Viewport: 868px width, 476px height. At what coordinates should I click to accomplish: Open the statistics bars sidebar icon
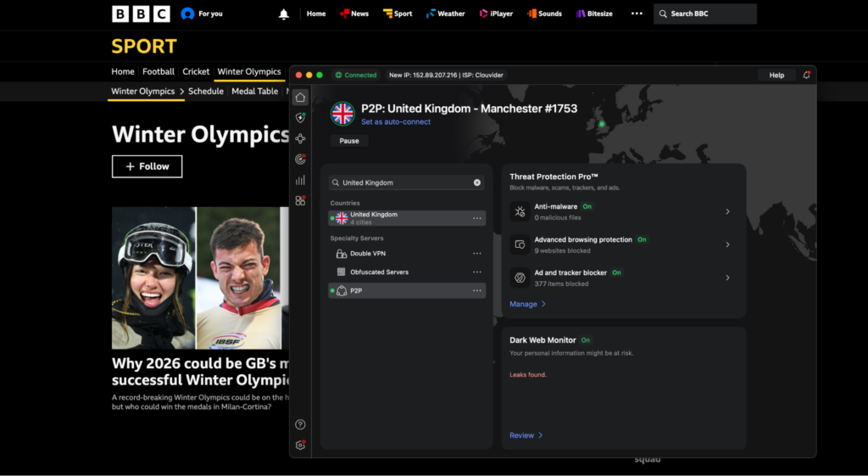[300, 180]
